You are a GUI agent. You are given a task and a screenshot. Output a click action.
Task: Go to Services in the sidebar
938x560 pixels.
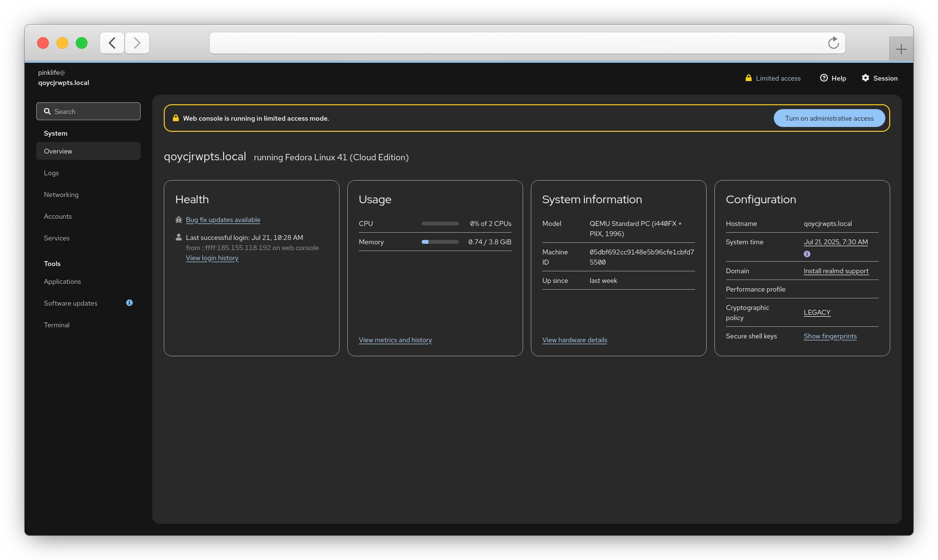[57, 238]
